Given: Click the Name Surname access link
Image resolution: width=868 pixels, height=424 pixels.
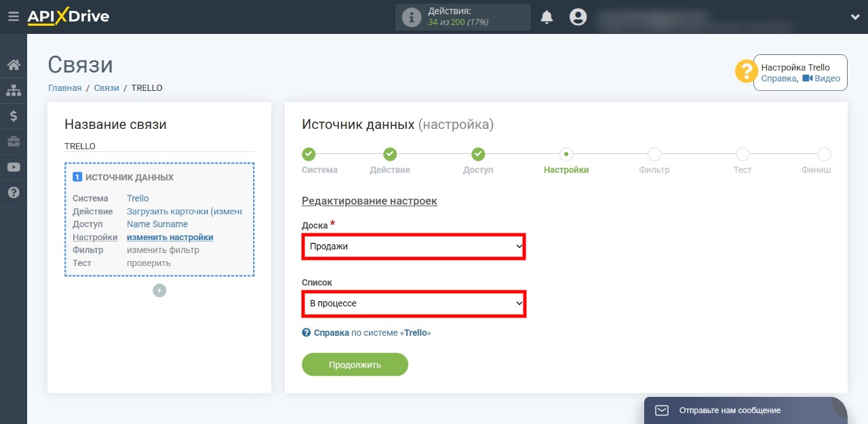Looking at the screenshot, I should tap(157, 225).
